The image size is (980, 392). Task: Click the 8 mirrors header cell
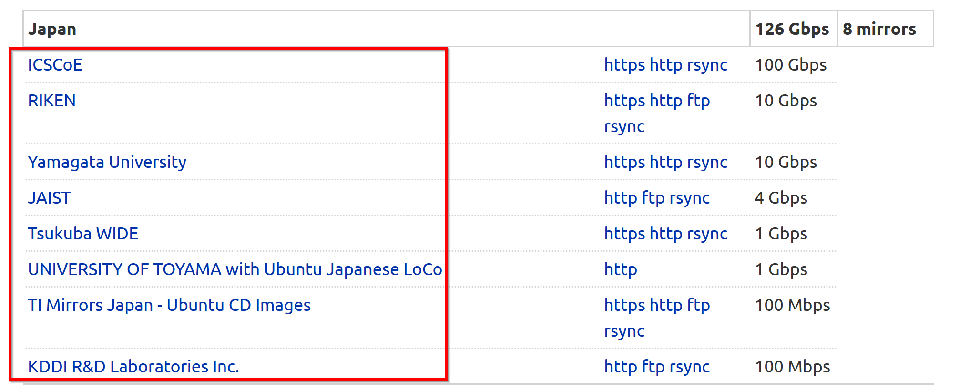[x=885, y=29]
